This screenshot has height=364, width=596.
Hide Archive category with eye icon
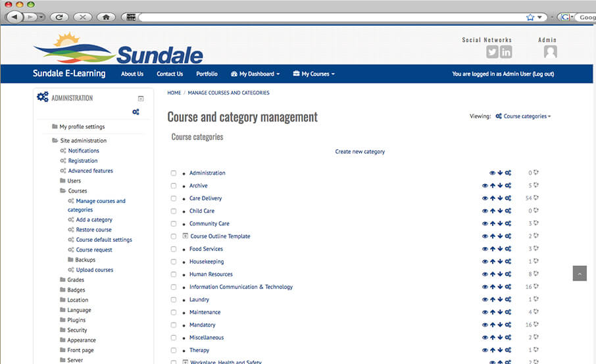point(485,185)
